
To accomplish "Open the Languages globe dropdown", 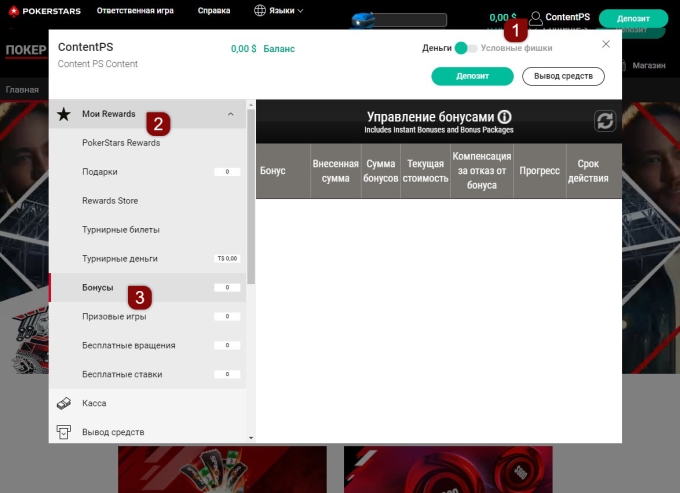I will tap(278, 10).
